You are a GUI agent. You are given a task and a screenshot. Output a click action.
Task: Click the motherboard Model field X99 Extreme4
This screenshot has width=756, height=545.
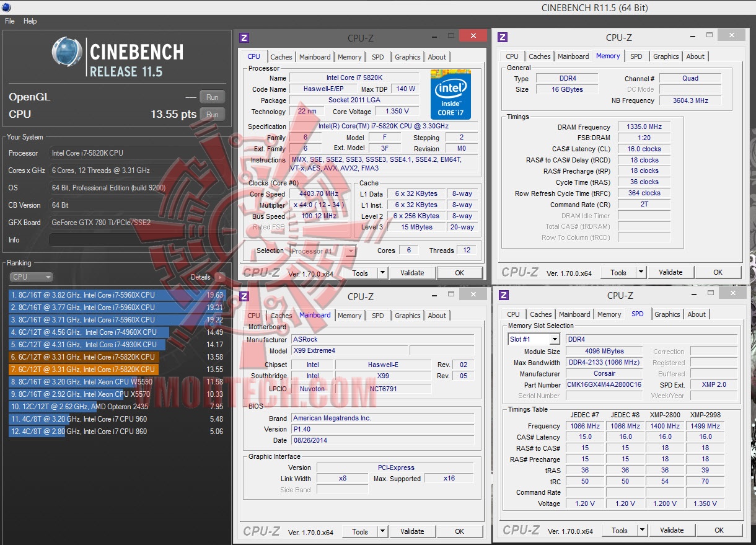(349, 350)
